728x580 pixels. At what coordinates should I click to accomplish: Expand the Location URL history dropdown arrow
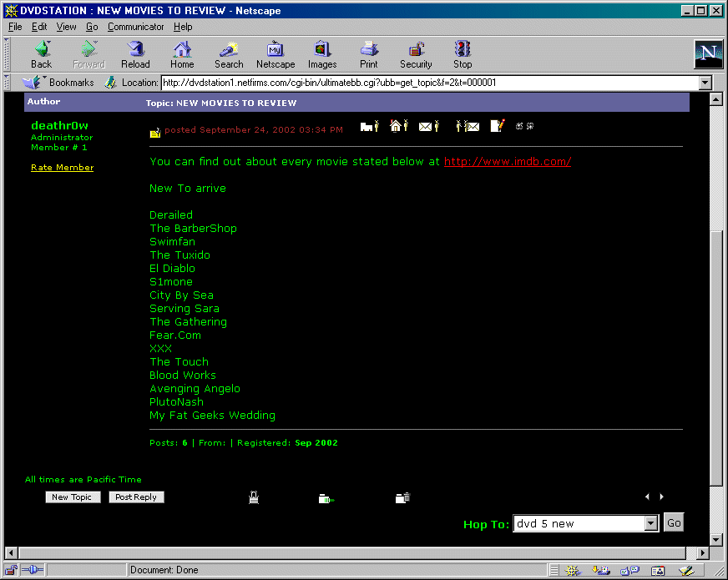(705, 83)
